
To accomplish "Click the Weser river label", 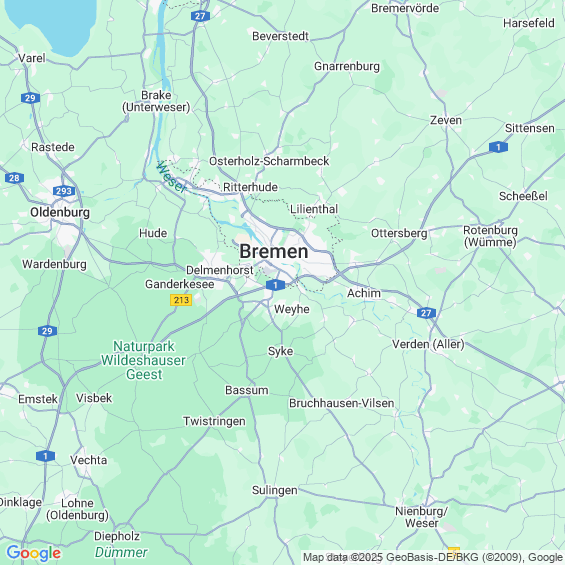I will (x=171, y=177).
